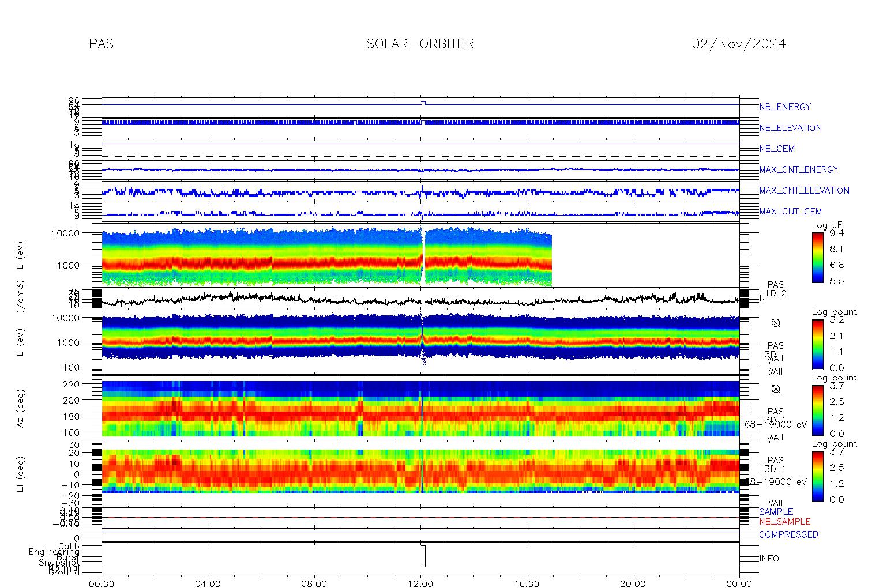Select the Log count color bar with 3.2 maximum
The image size is (872, 588).
[x=818, y=344]
